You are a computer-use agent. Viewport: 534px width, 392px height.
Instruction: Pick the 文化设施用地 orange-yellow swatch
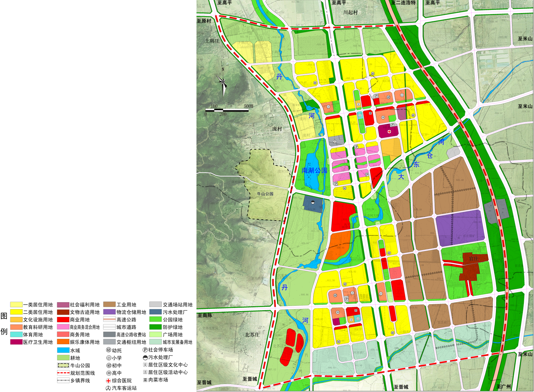[16, 320]
